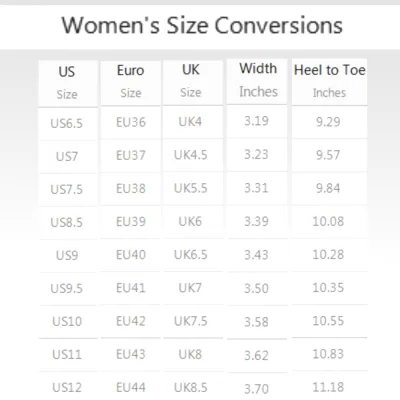Select the EU37 cell
The height and width of the screenshot is (400, 400).
[131, 155]
